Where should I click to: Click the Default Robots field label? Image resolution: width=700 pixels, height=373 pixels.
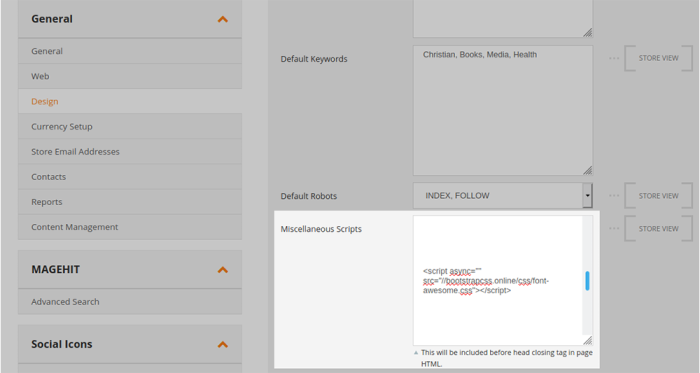[308, 196]
